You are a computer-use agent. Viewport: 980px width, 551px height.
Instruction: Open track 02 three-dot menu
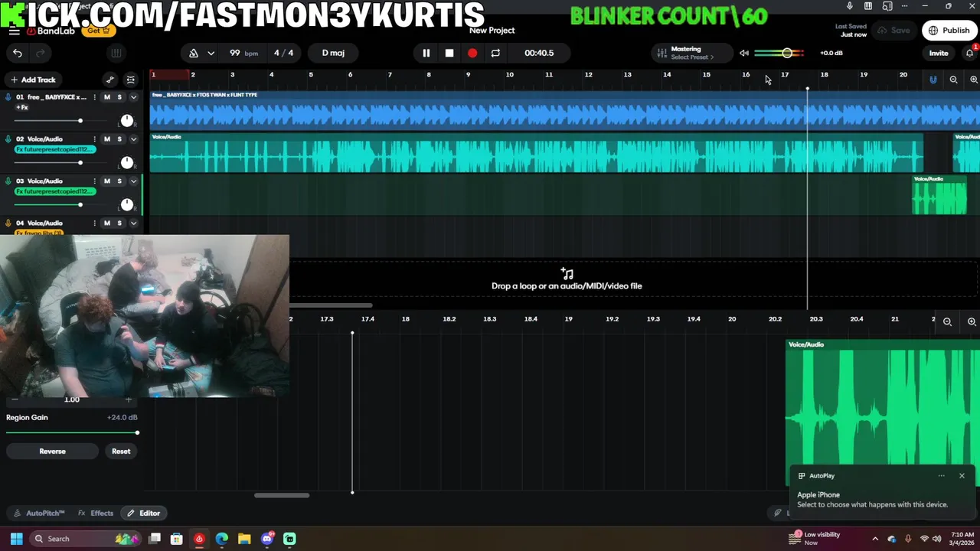tap(94, 139)
